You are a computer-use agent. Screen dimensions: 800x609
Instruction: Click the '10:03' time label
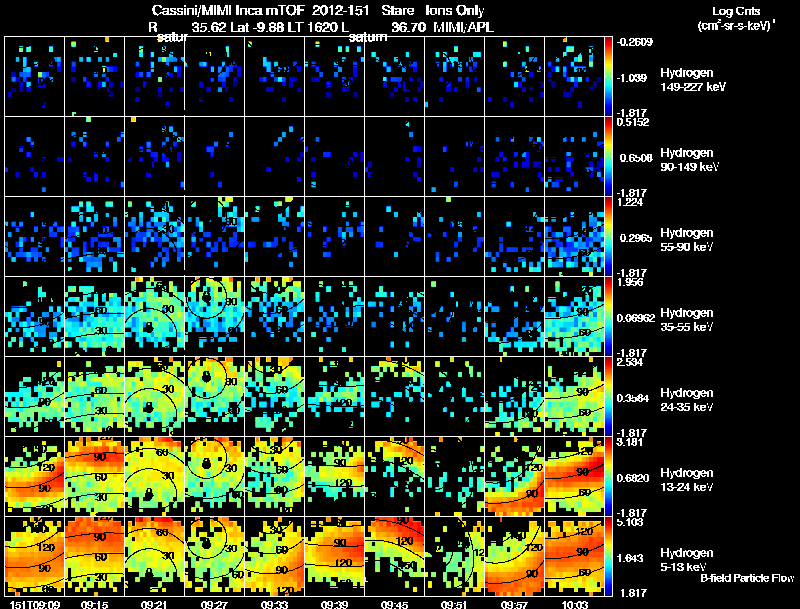574,604
